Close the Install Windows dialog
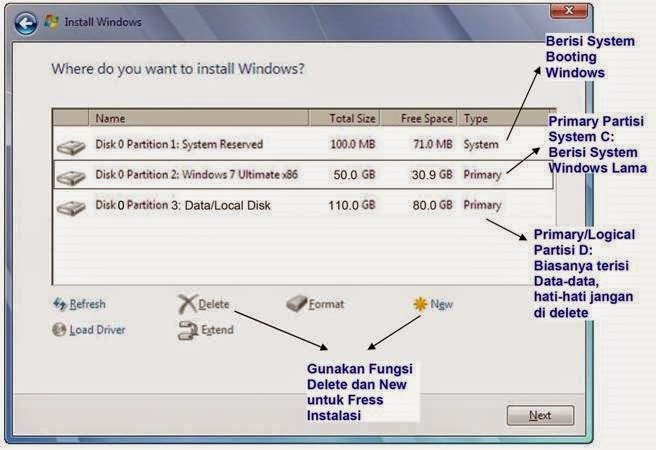Screen dimensions: 656x450 click(569, 11)
